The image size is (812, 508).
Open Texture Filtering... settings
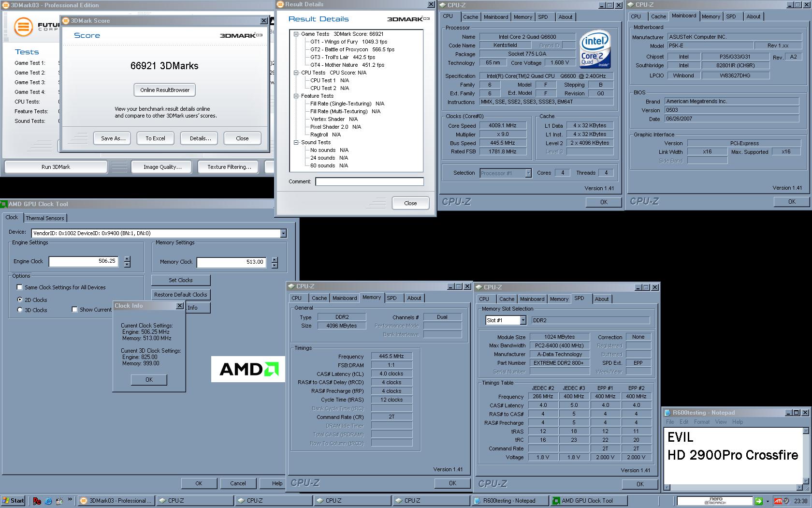229,167
